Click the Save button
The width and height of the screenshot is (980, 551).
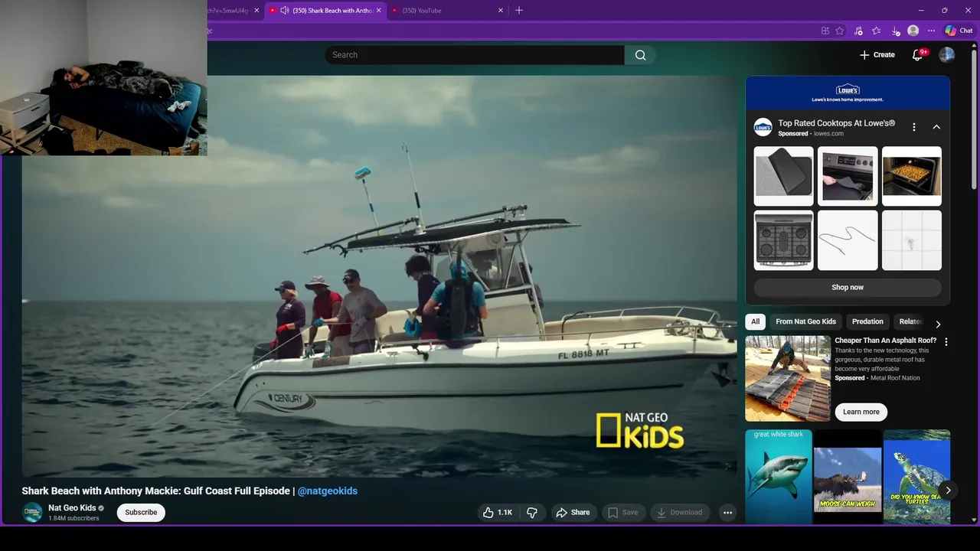622,513
